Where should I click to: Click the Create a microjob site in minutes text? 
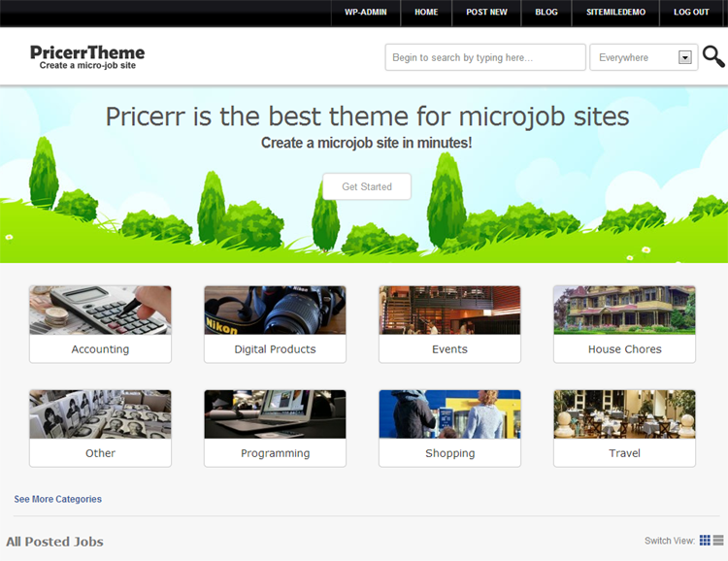pyautogui.click(x=366, y=143)
